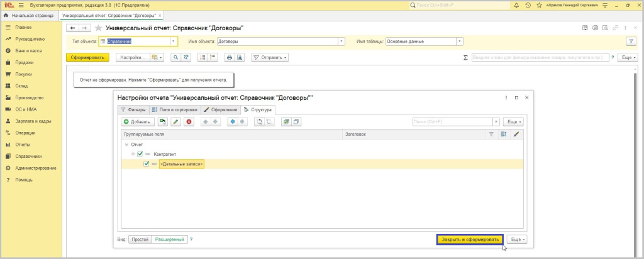This screenshot has height=259, width=644.
Task: Open the Имя таблицы dropdown
Action: point(460,41)
